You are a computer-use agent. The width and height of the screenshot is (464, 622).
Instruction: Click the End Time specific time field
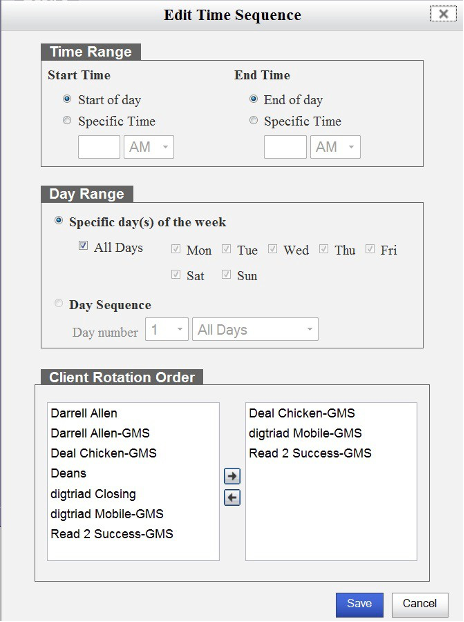[x=285, y=147]
